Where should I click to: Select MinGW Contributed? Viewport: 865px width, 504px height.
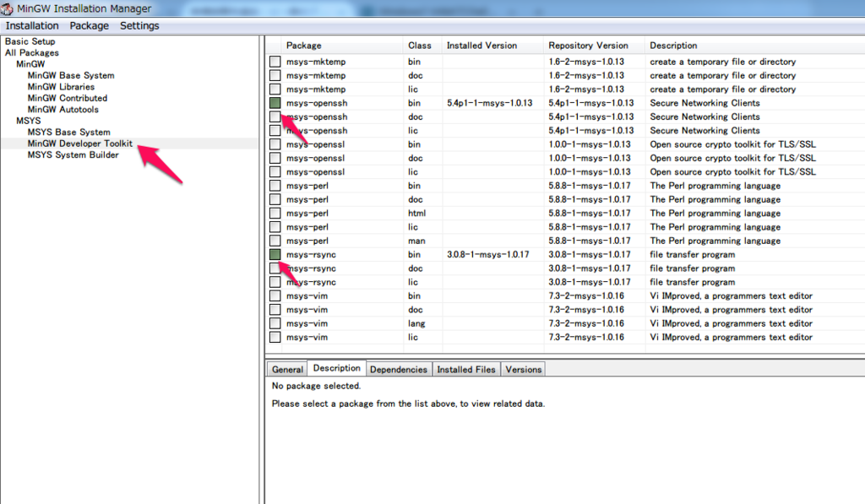(x=68, y=98)
